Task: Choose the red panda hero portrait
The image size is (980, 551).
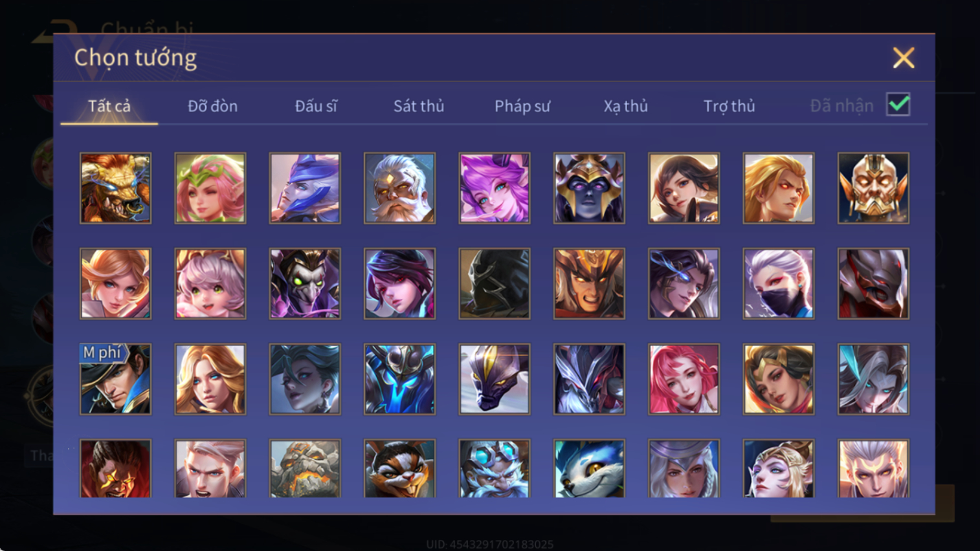Action: coord(399,468)
